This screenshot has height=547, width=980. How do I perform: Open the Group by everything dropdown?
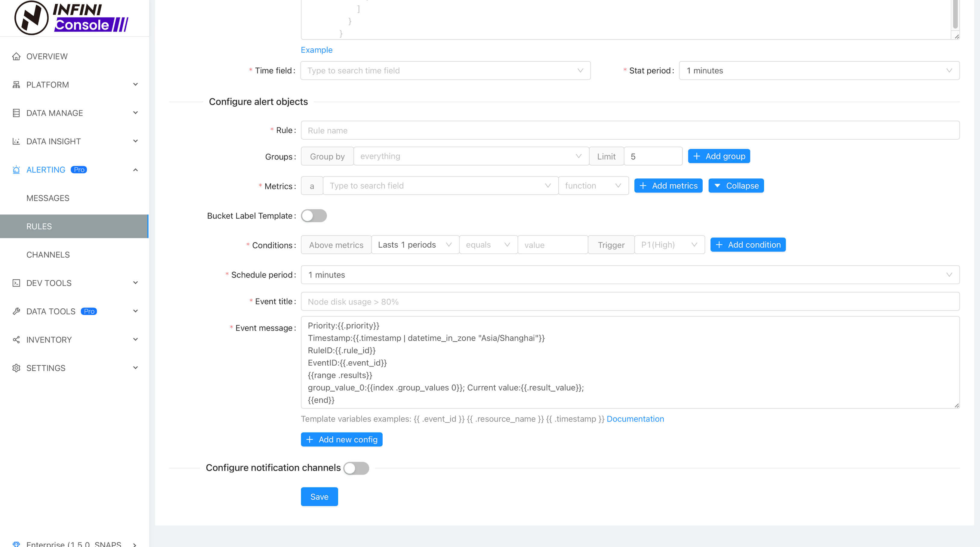(x=471, y=156)
